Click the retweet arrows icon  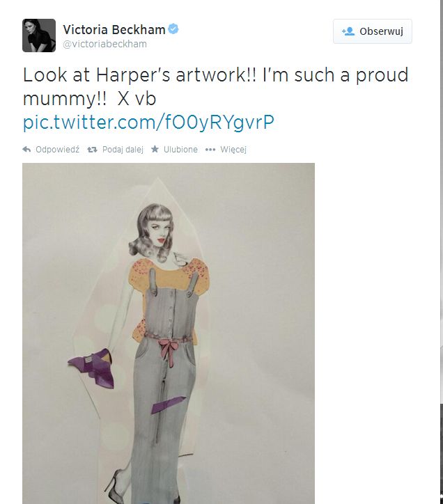click(x=92, y=149)
